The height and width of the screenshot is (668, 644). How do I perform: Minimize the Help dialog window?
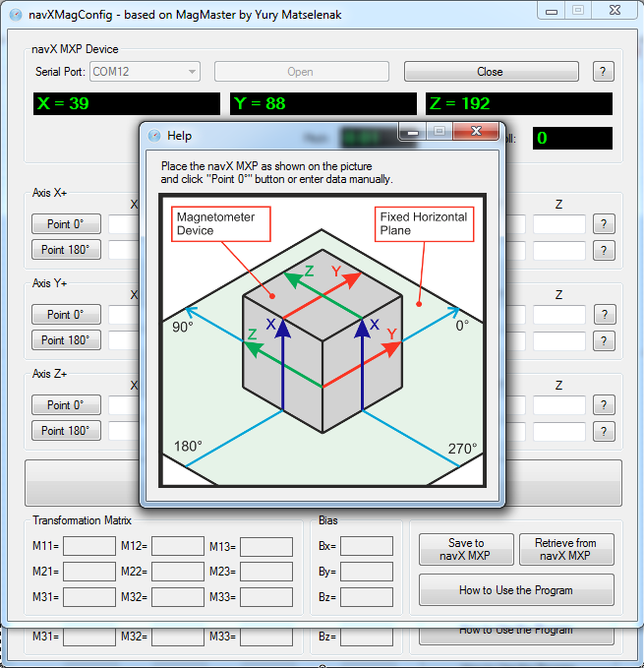[412, 132]
